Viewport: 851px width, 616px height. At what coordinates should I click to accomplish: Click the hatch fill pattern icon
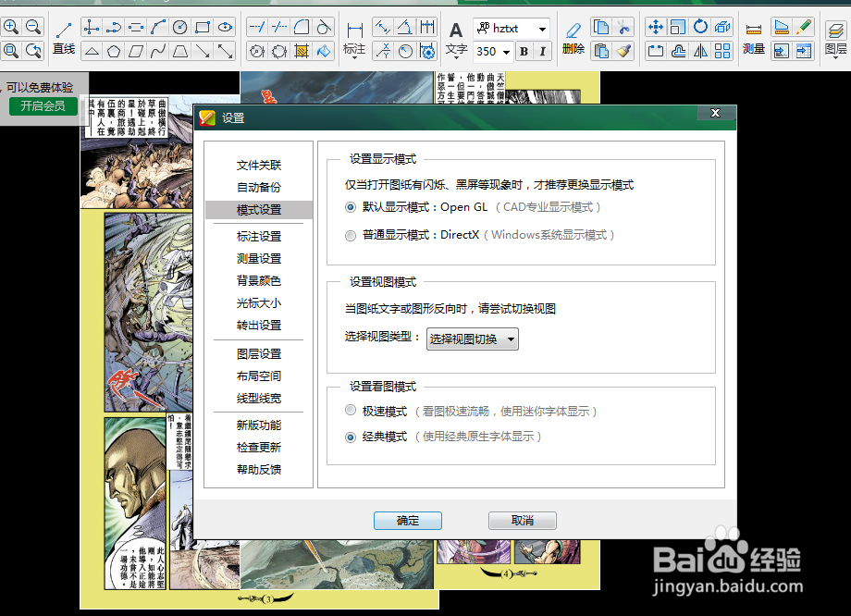point(302,52)
